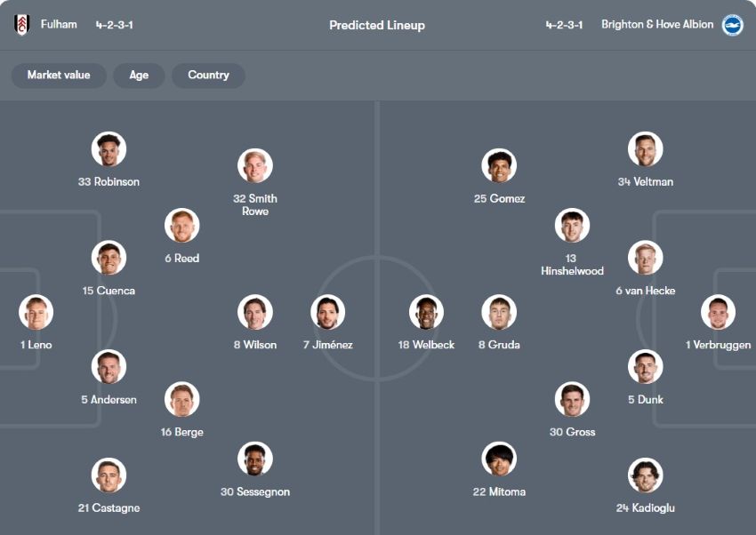This screenshot has width=756, height=535.
Task: Click Smith Rowe's player avatar
Action: [255, 166]
